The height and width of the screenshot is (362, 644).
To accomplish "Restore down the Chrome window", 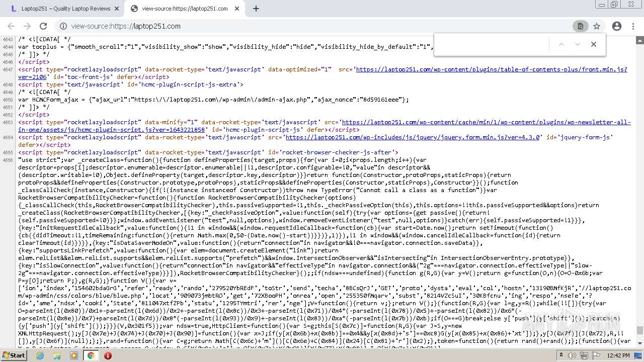I will [614, 5].
